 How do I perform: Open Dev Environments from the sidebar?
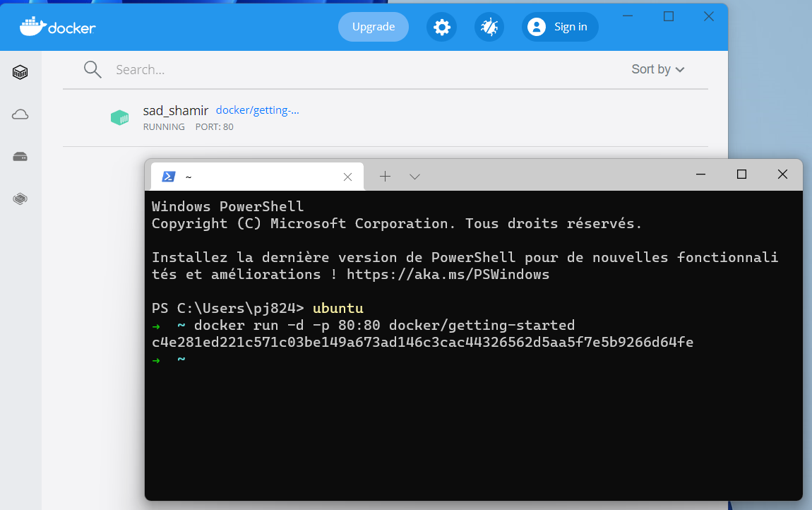20,198
